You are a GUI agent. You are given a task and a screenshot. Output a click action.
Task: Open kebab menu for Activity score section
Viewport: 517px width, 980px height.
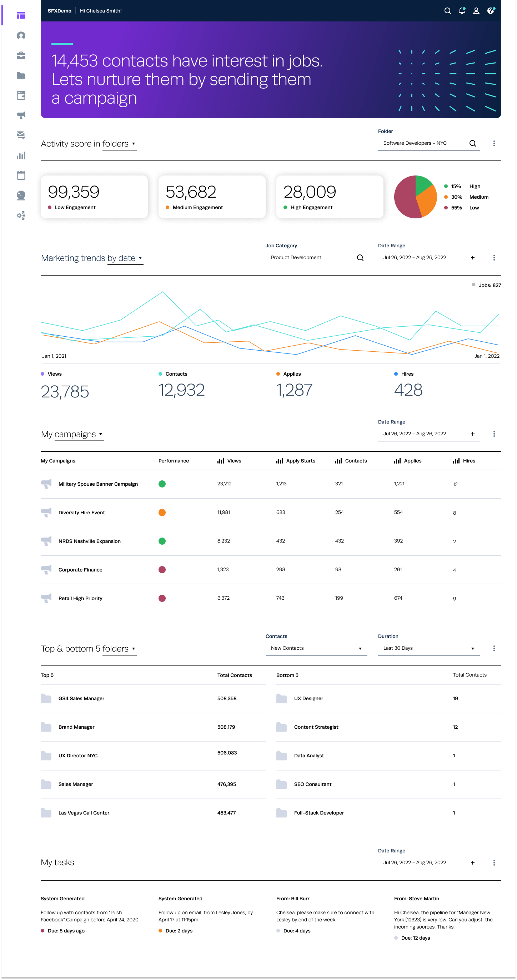pyautogui.click(x=494, y=143)
